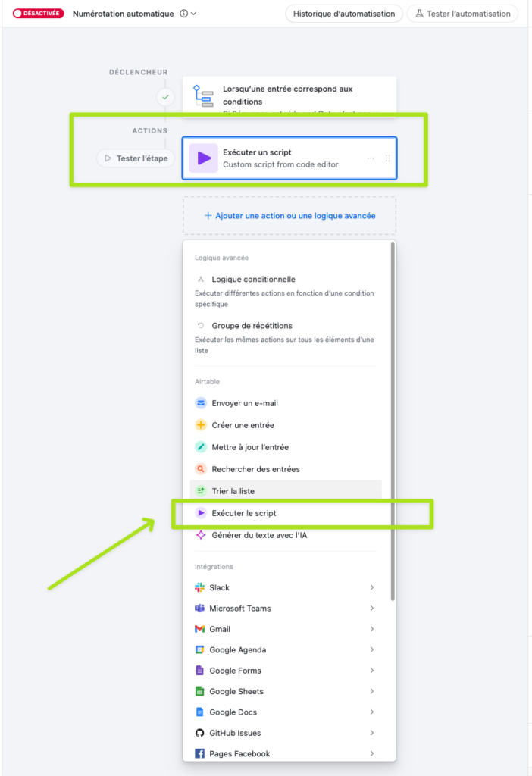Open the automation name dropdown chevron
Screen dimensions: 532x776
pos(195,14)
